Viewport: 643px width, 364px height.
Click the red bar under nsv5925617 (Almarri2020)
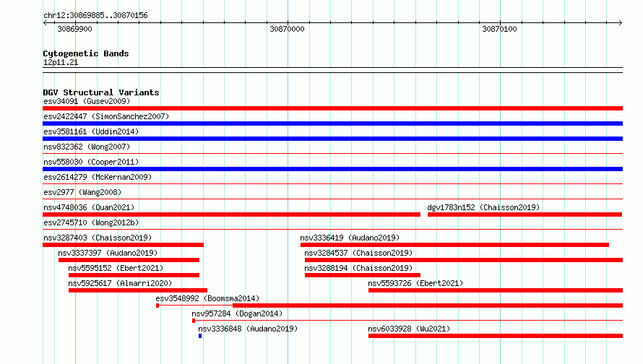(x=138, y=290)
